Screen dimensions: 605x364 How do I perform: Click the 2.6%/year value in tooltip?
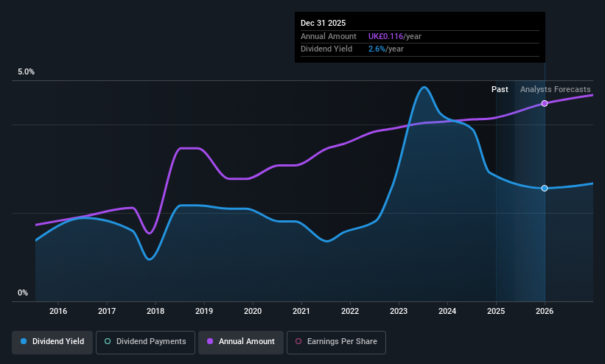[386, 49]
